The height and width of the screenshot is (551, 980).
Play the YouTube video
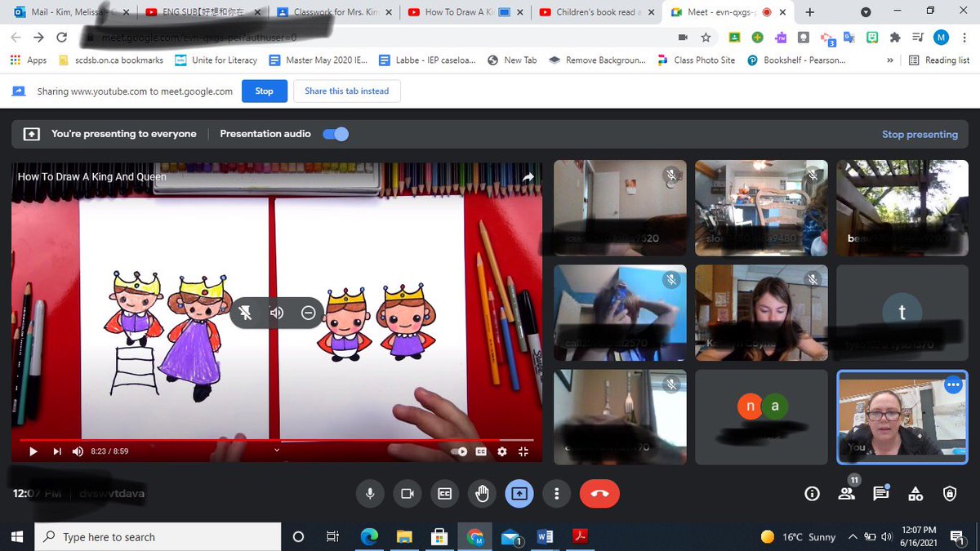click(x=33, y=451)
